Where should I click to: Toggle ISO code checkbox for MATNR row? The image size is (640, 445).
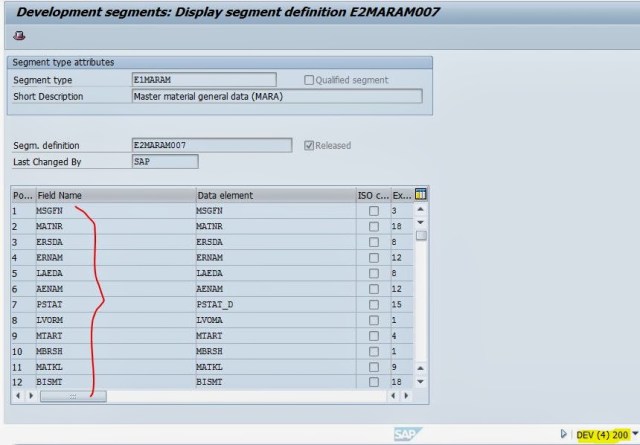click(373, 227)
